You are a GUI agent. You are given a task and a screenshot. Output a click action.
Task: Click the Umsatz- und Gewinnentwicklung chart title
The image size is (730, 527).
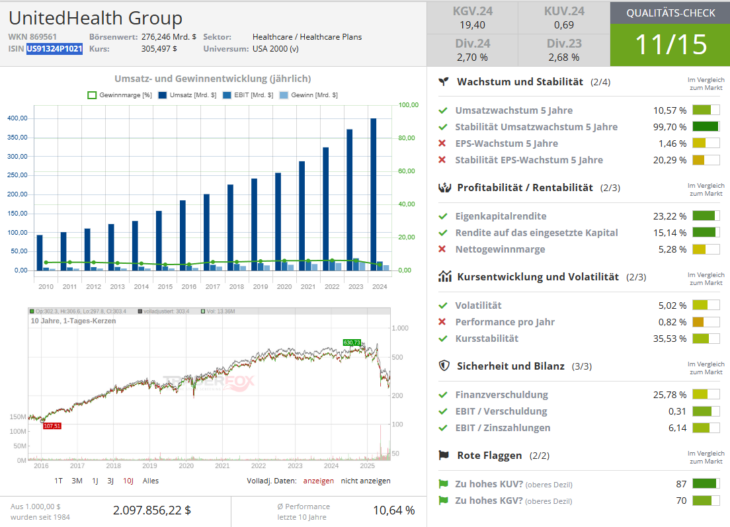point(213,79)
